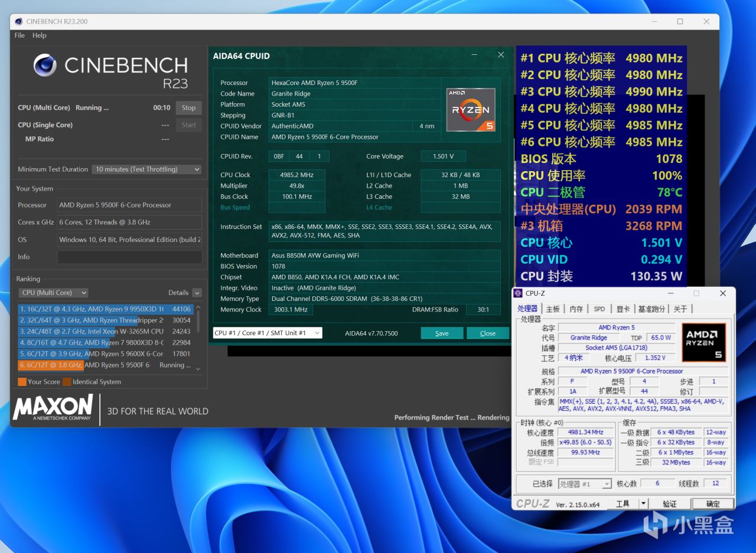756x553 pixels.
Task: Open the 关于 tab in CPU-Z
Action: (x=680, y=309)
